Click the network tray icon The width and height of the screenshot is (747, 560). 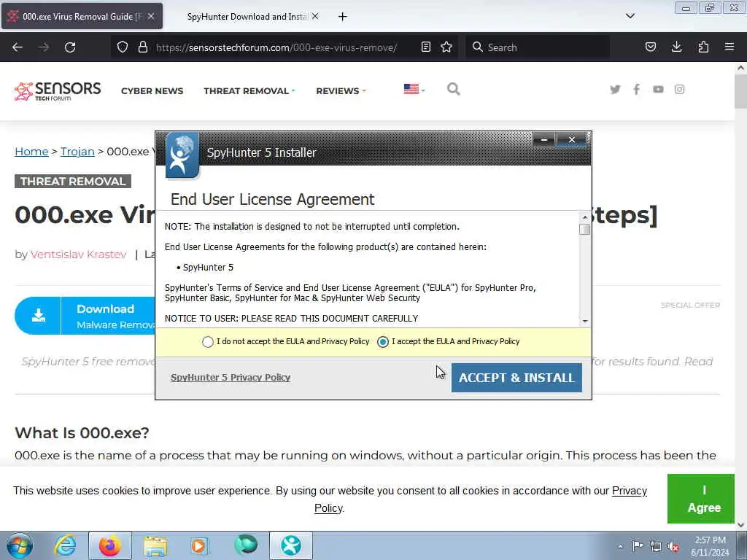tap(656, 546)
